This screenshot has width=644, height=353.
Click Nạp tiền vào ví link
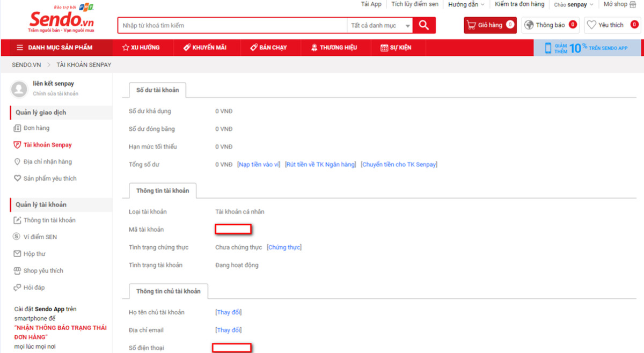(259, 164)
